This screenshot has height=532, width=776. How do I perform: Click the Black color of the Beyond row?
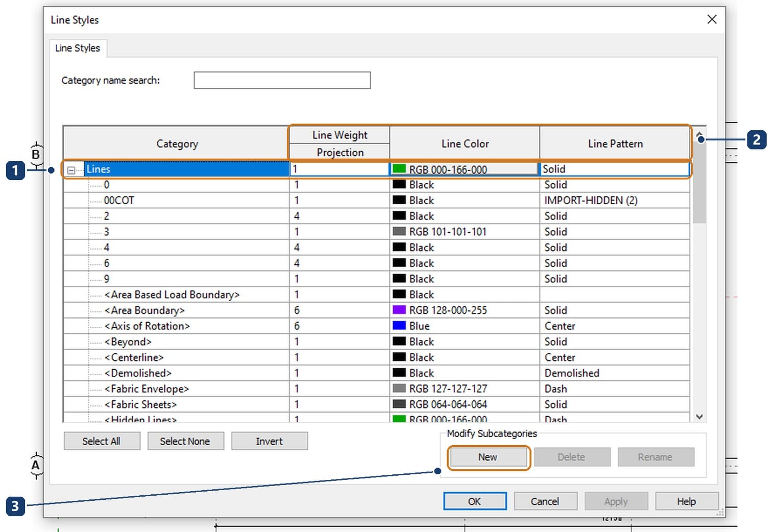pos(465,342)
